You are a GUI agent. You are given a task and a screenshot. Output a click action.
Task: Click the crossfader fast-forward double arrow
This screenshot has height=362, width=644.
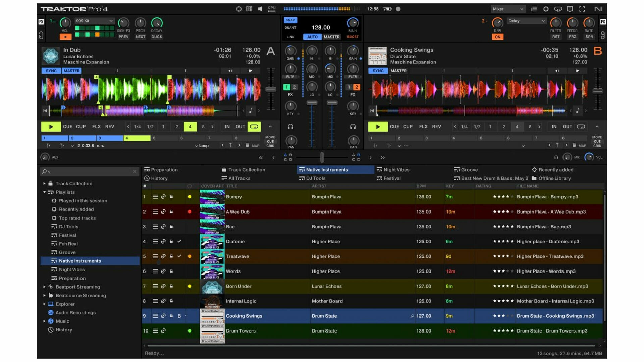click(x=383, y=157)
